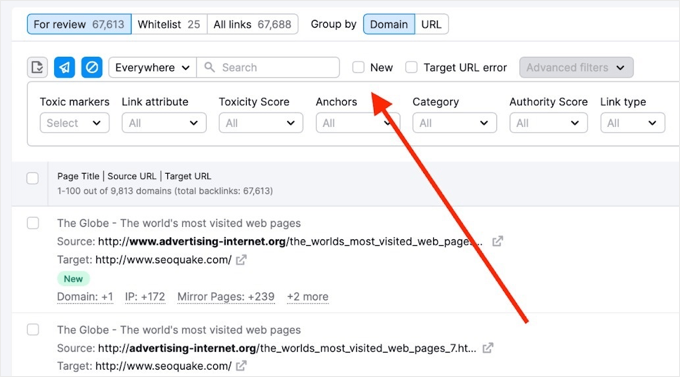Viewport: 680px width, 377px height.
Task: Click the 1-100 out of 9,813 domains text
Action: pyautogui.click(x=165, y=191)
